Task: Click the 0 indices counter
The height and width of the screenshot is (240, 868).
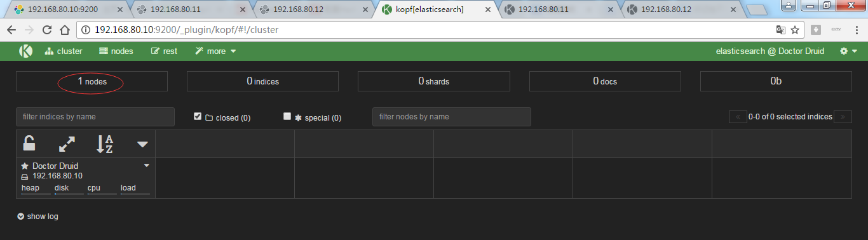Action: (x=262, y=81)
